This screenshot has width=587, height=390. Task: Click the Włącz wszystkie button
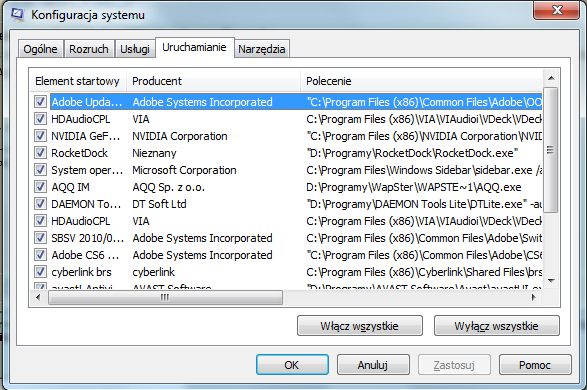click(360, 326)
